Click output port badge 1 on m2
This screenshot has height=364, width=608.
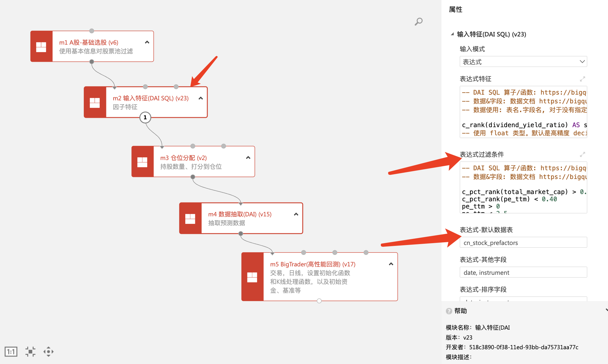pos(145,118)
